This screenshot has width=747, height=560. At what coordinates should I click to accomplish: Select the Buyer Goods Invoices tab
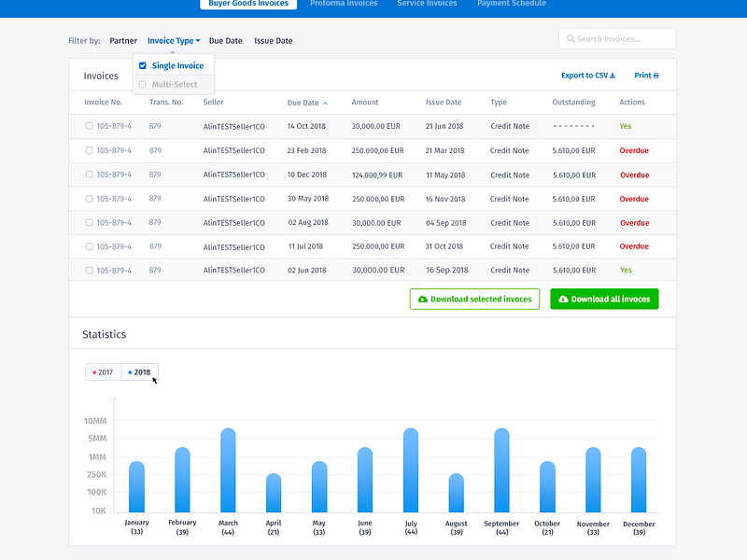click(x=247, y=4)
